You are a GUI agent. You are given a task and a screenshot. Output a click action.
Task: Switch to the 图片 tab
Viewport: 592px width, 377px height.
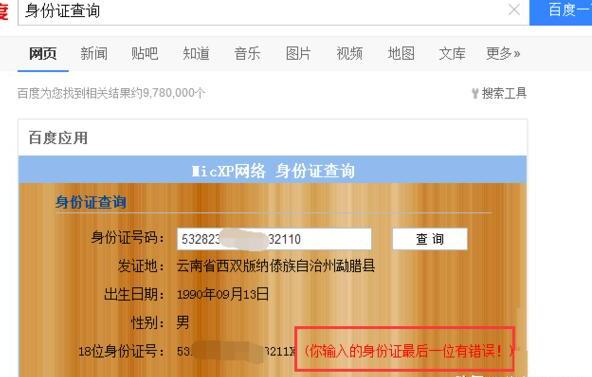coord(298,54)
